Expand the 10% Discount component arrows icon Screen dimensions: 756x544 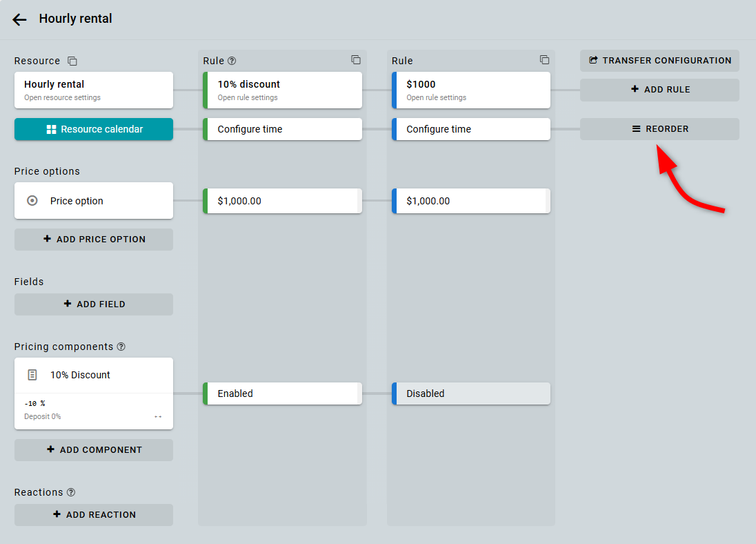click(158, 417)
